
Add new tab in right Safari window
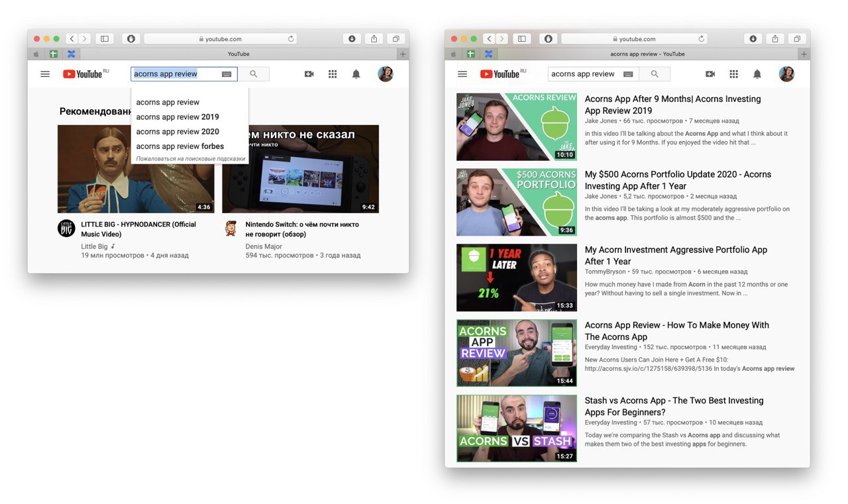click(x=804, y=54)
